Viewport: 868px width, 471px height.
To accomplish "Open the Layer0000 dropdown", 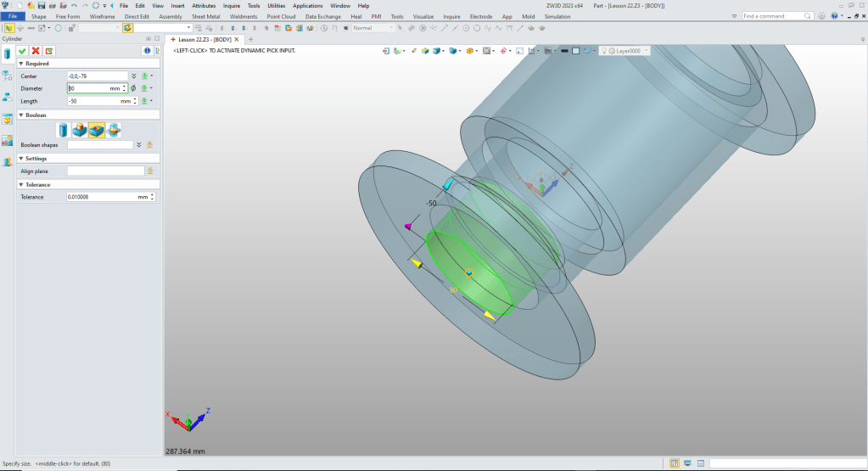I will 647,51.
